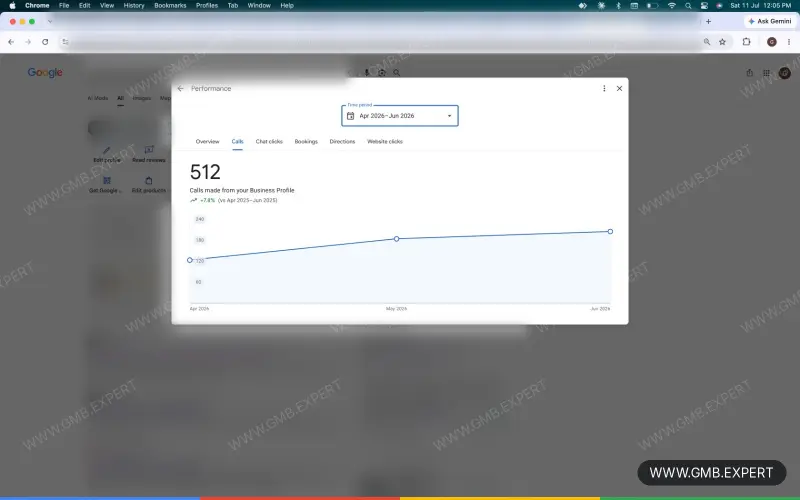Open Spotlight search in menu bar
The height and width of the screenshot is (500, 800).
coord(688,6)
